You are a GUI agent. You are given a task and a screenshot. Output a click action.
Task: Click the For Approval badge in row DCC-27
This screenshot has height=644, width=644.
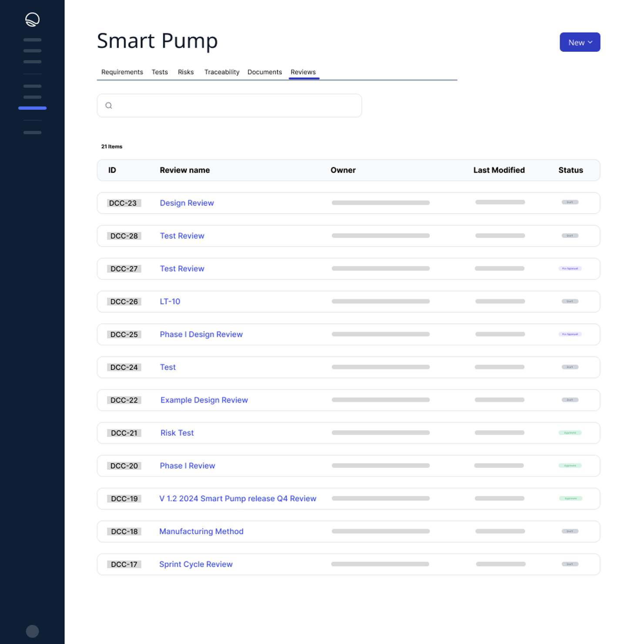(570, 268)
